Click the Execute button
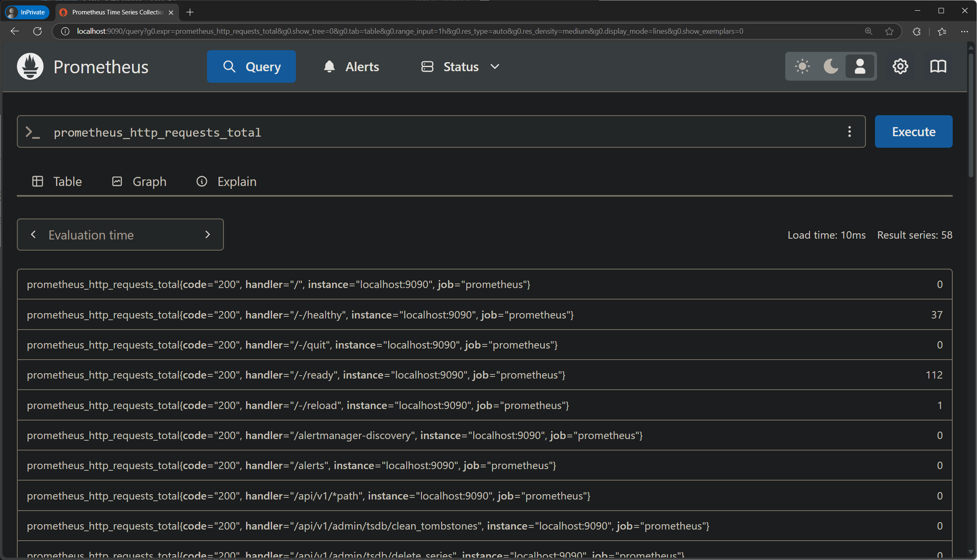The image size is (977, 560). pyautogui.click(x=914, y=132)
